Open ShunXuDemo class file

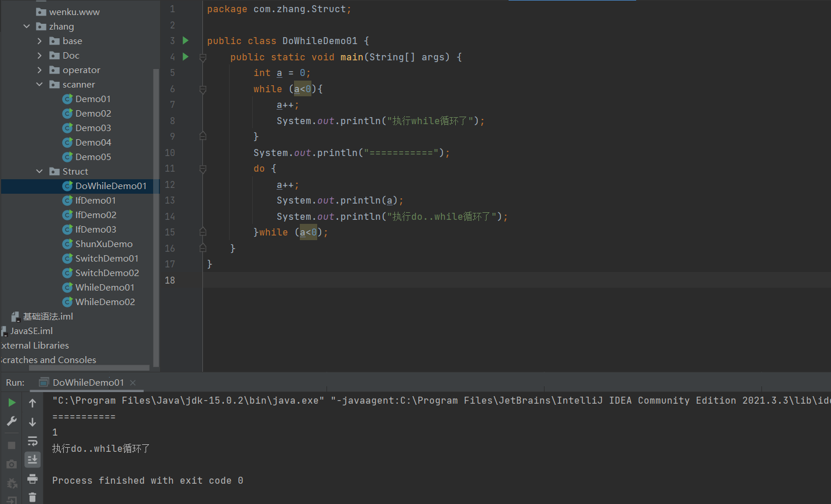point(104,244)
